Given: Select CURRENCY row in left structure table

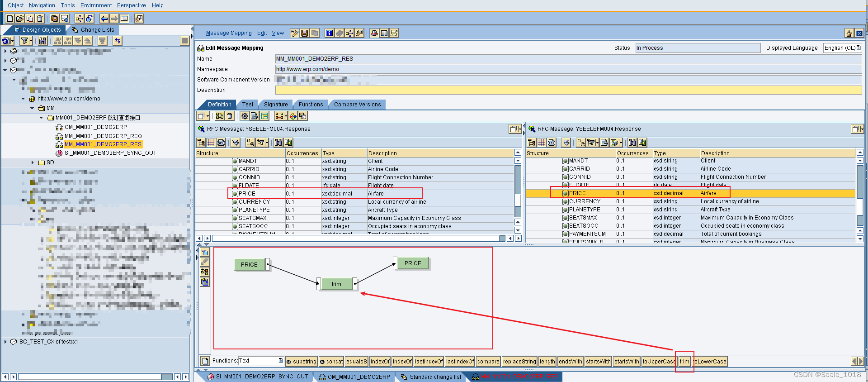Looking at the screenshot, I should point(355,202).
